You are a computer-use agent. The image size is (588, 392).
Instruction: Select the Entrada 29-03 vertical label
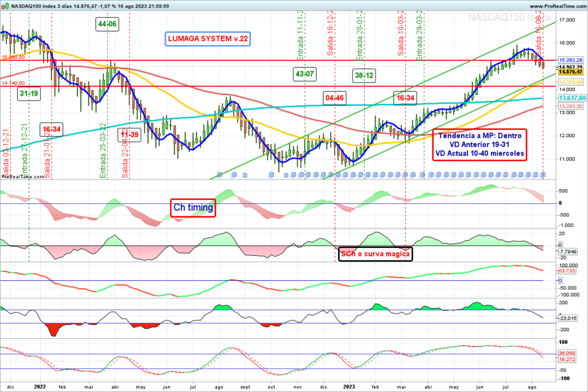point(420,35)
